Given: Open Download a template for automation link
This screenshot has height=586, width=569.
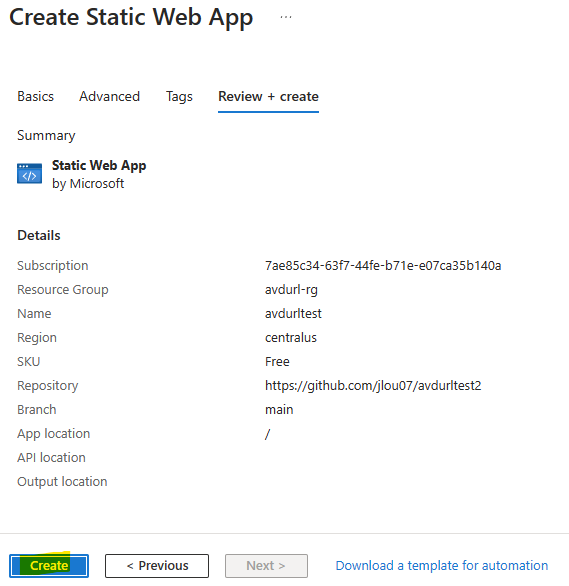Looking at the screenshot, I should click(442, 565).
